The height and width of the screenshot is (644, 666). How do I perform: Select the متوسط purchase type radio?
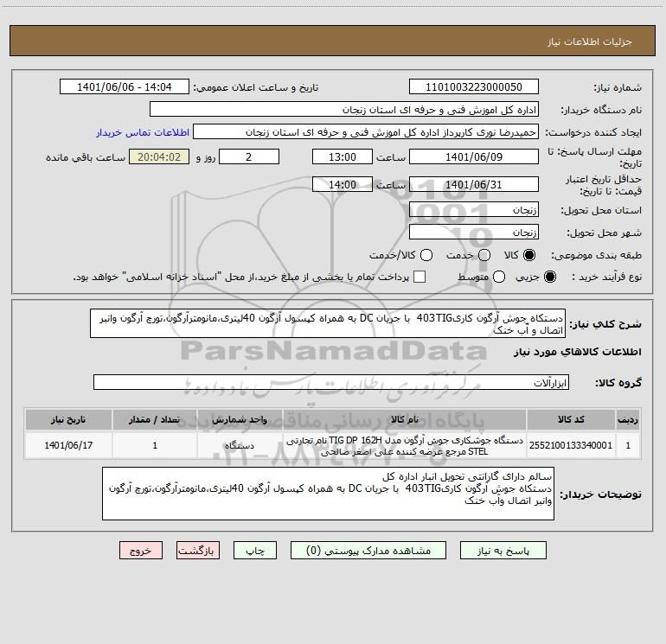[x=499, y=277]
